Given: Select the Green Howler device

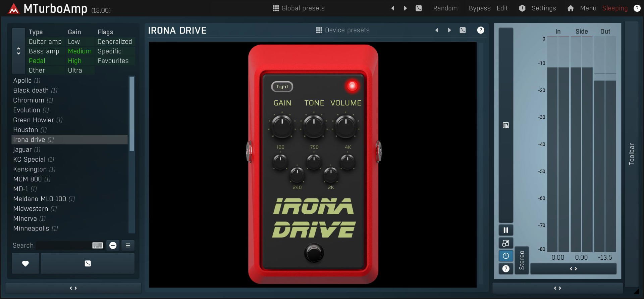Looking at the screenshot, I should point(70,120).
